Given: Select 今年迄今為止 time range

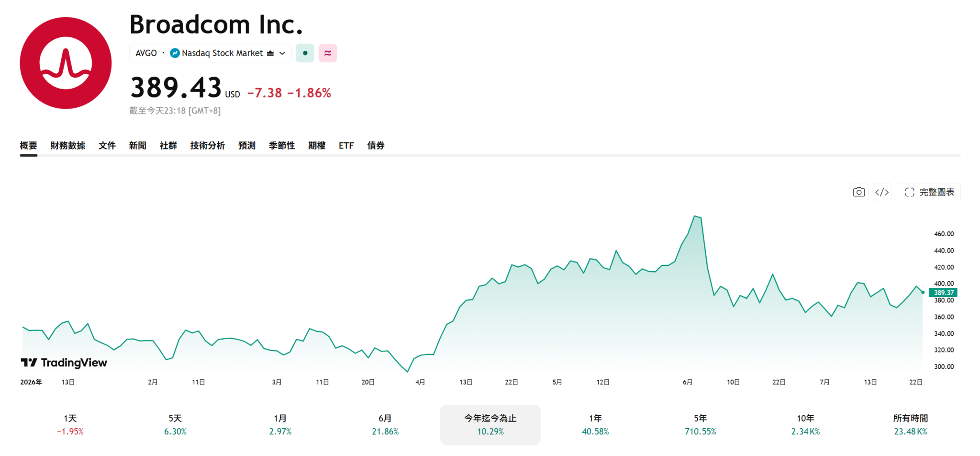Looking at the screenshot, I should pyautogui.click(x=490, y=425).
